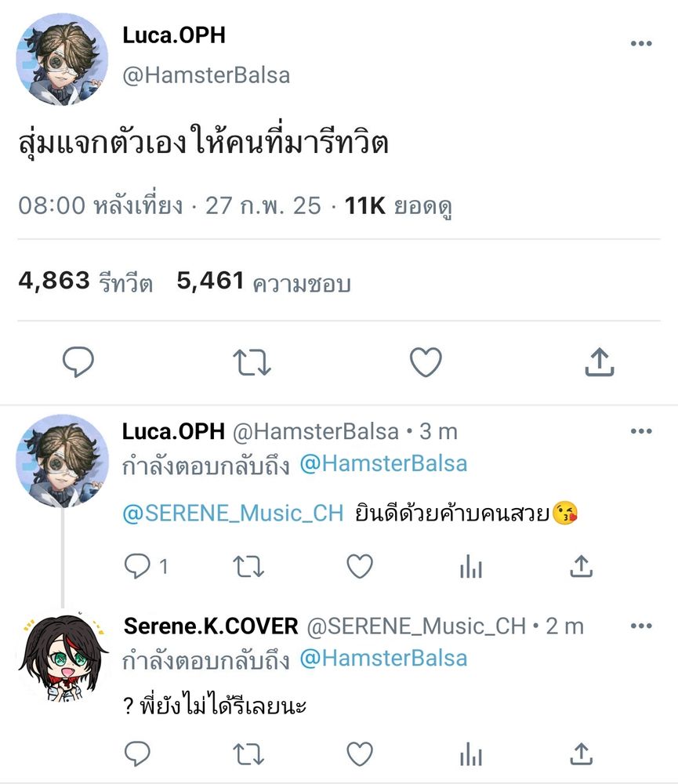Share the main tweet
The image size is (678, 784).
(x=600, y=361)
